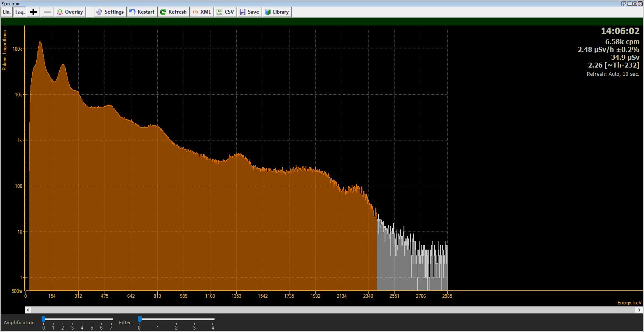
Task: Open the Overlay spectrum option
Action: (70, 12)
